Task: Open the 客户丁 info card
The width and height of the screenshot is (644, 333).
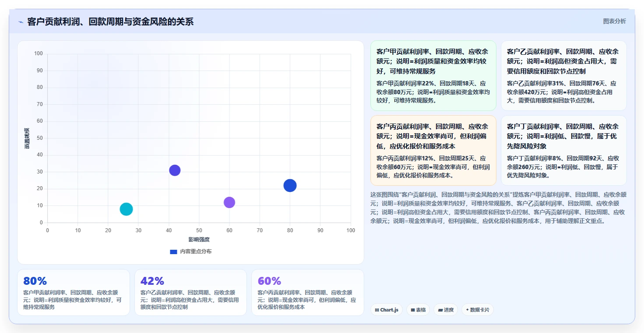Action: [x=563, y=150]
